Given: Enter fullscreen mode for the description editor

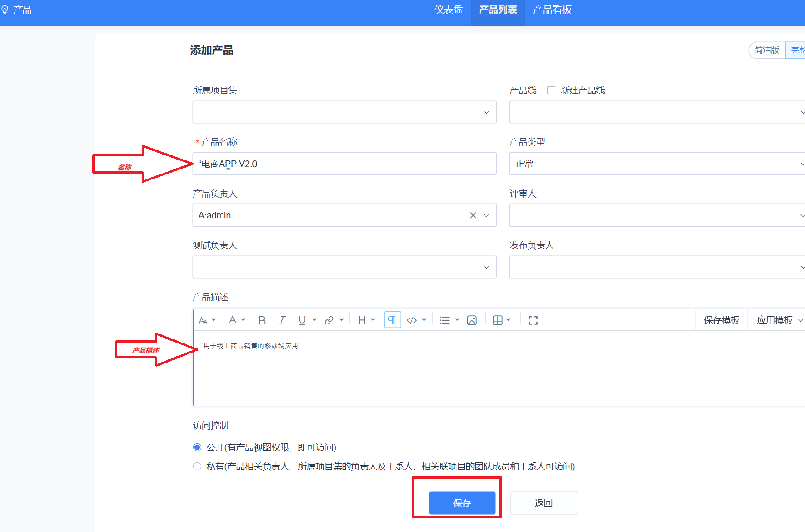Looking at the screenshot, I should 533,320.
